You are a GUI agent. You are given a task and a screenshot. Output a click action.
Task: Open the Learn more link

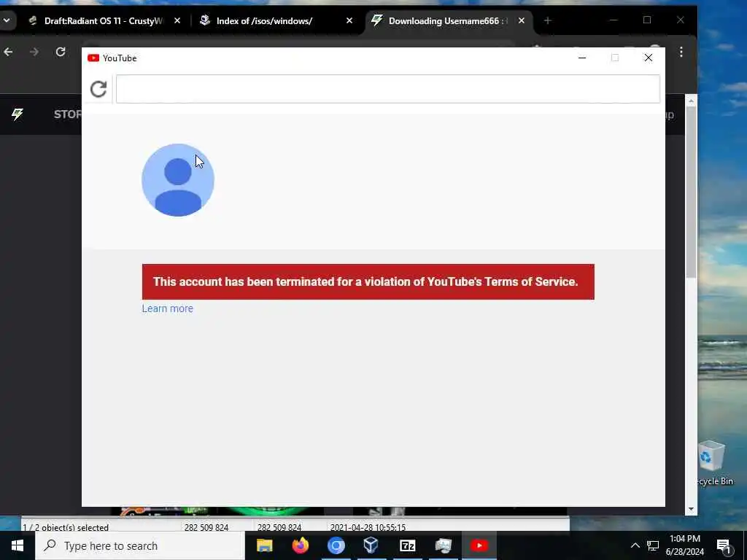pos(167,308)
